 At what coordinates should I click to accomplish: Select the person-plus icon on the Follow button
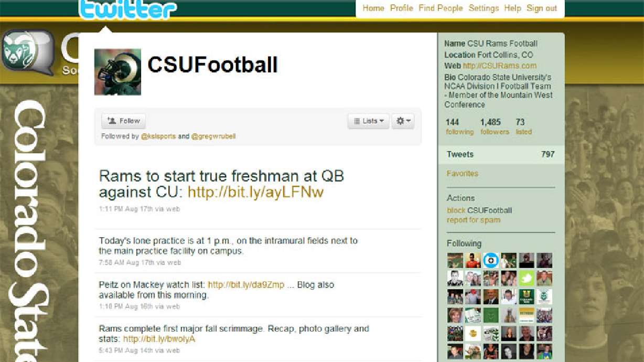coord(112,121)
